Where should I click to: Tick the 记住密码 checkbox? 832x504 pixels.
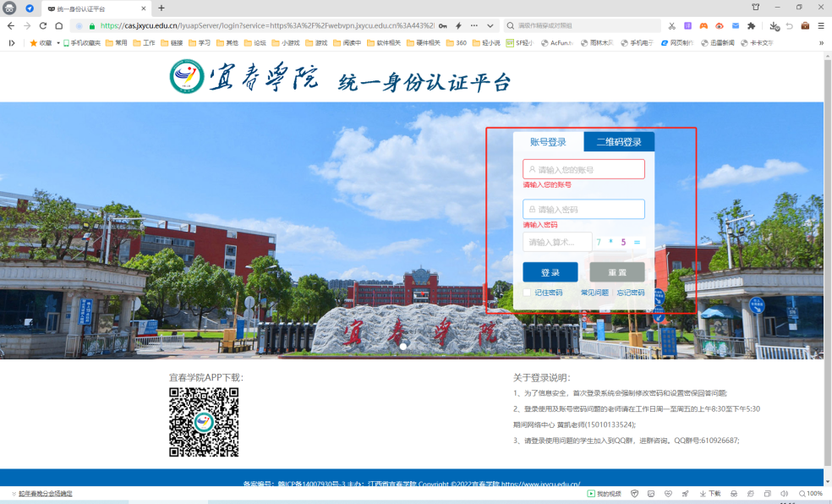coord(527,293)
